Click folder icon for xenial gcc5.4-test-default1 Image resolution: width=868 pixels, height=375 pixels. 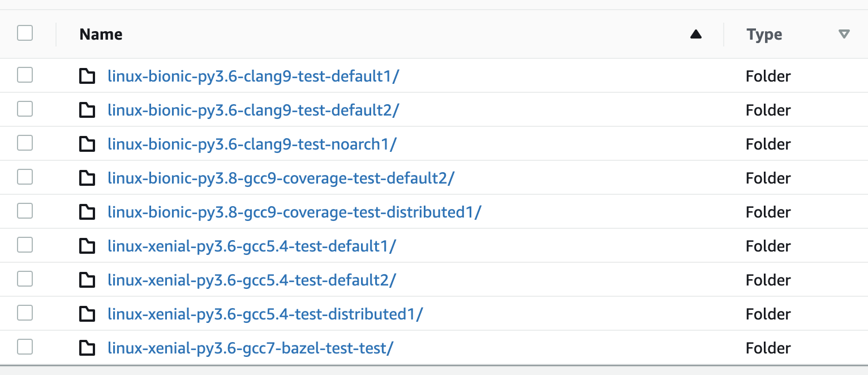coord(87,246)
